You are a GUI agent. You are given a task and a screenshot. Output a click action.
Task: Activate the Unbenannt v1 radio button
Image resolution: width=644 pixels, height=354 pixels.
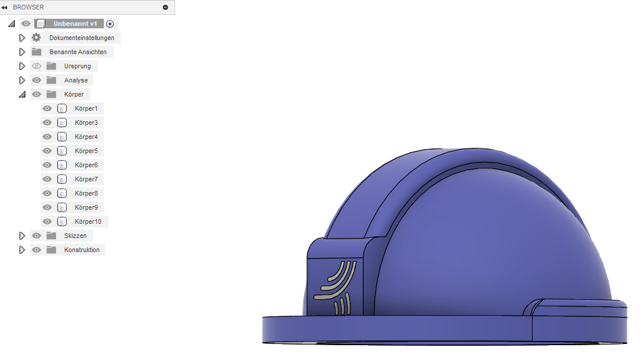tap(110, 24)
